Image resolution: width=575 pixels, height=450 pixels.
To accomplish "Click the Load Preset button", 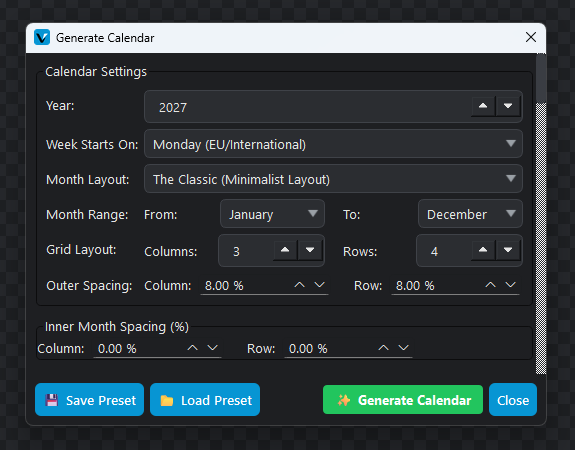I will (205, 400).
